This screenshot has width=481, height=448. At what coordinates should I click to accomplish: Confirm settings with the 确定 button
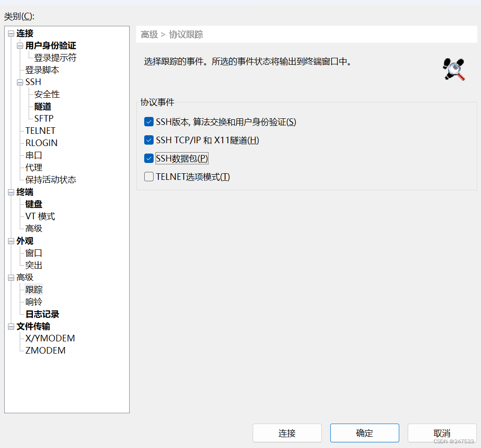(365, 433)
